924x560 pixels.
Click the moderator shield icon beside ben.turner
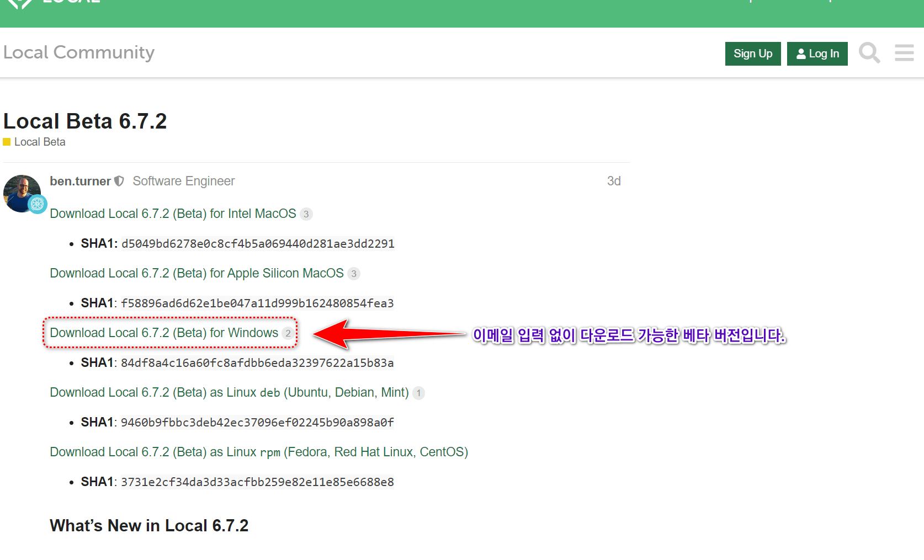[x=119, y=181]
